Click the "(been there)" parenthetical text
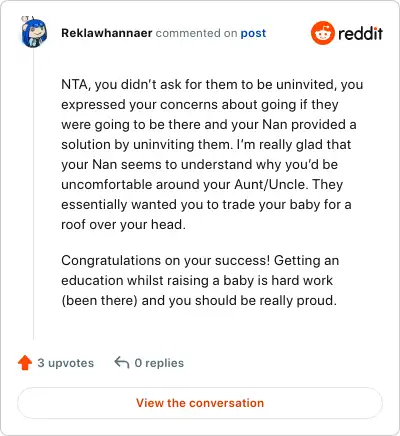 (x=99, y=301)
